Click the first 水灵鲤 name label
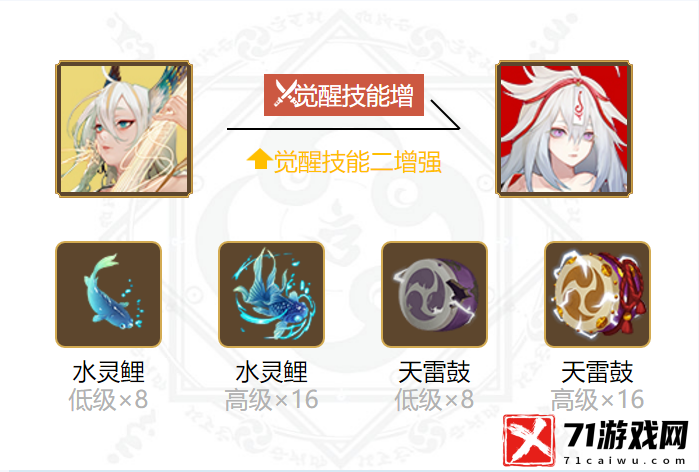The image size is (699, 472). (x=108, y=372)
